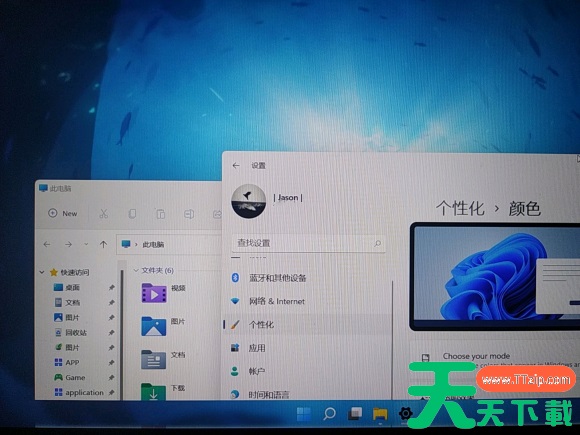Collapse the 快速访问 quick access tree
This screenshot has height=435, width=580.
click(42, 272)
